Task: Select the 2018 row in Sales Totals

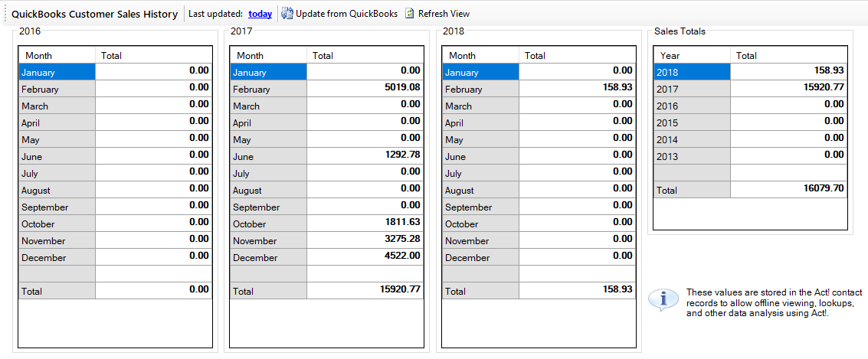Action: (751, 72)
